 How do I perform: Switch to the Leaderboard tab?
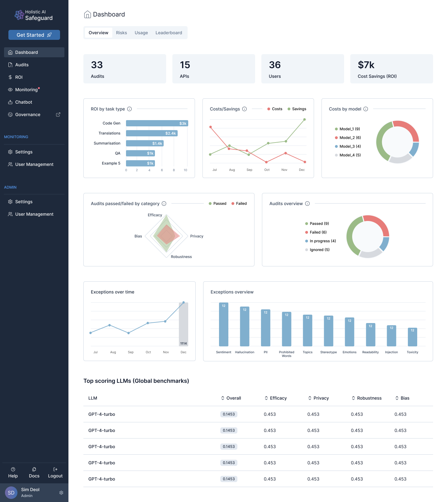169,33
